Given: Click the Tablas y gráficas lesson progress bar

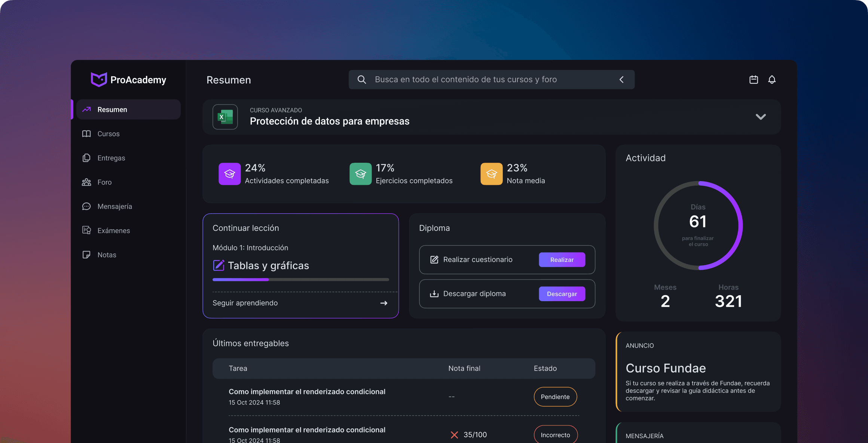Looking at the screenshot, I should (300, 279).
